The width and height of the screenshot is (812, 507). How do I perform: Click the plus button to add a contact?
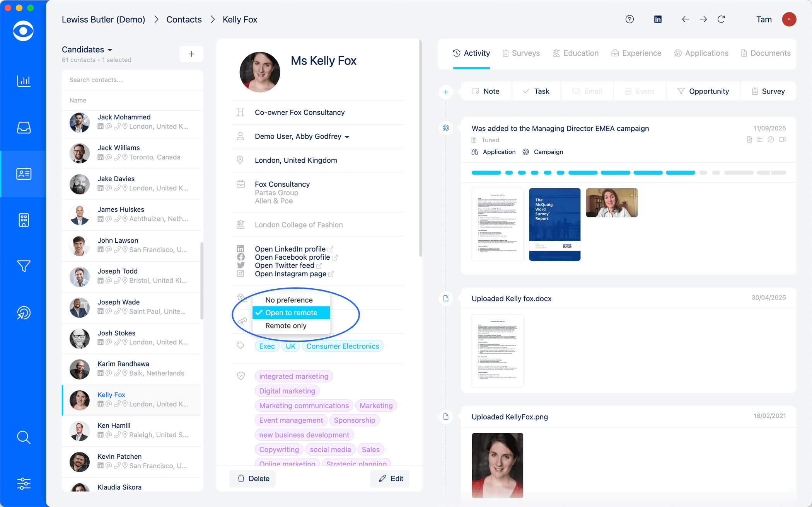click(x=191, y=54)
